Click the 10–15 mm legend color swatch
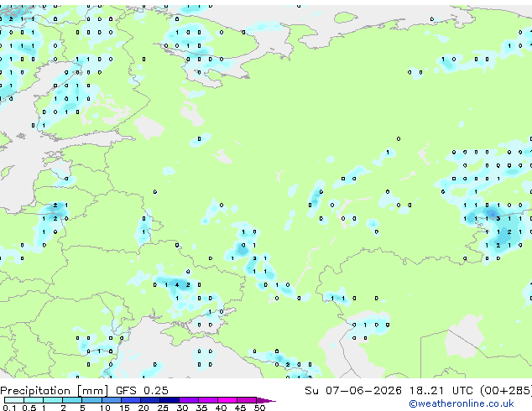The height and width of the screenshot is (411, 532). 112,400
